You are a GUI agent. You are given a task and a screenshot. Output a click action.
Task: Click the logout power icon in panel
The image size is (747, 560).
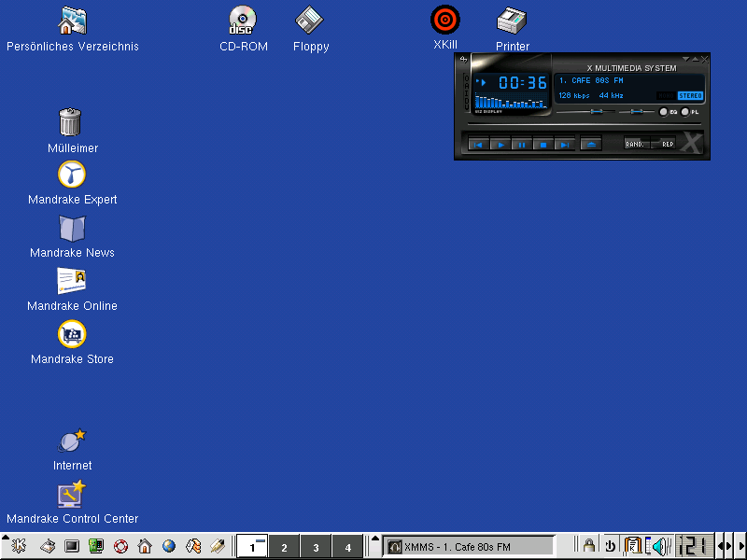[x=611, y=546]
